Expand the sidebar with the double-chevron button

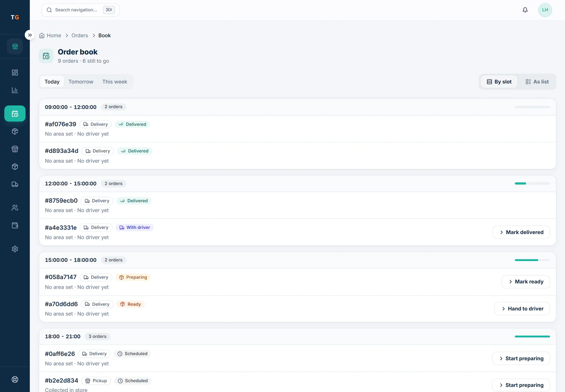pos(30,35)
